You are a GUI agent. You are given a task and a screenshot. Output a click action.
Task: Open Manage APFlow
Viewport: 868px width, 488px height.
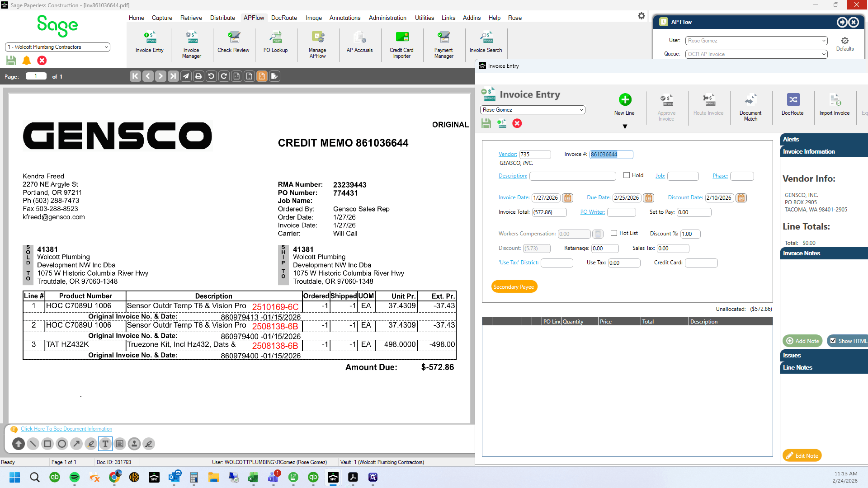coord(317,45)
